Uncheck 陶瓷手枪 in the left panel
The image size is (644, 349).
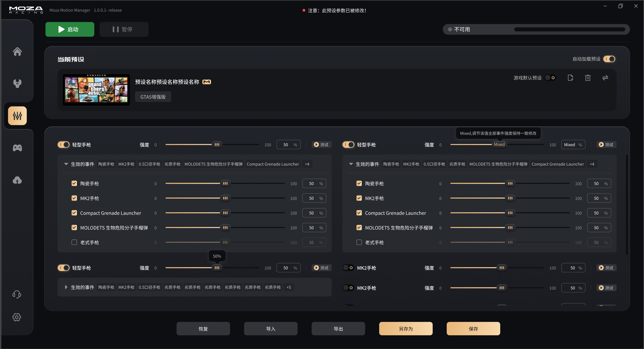[x=74, y=183]
